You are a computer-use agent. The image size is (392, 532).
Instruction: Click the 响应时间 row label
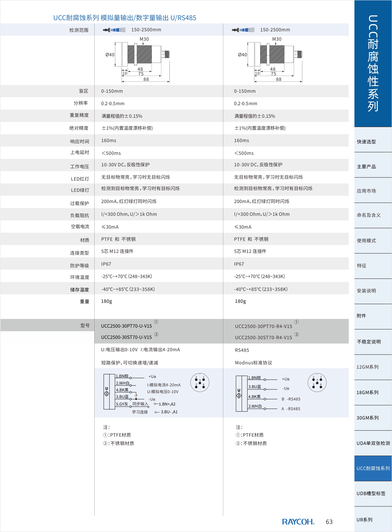(80, 141)
